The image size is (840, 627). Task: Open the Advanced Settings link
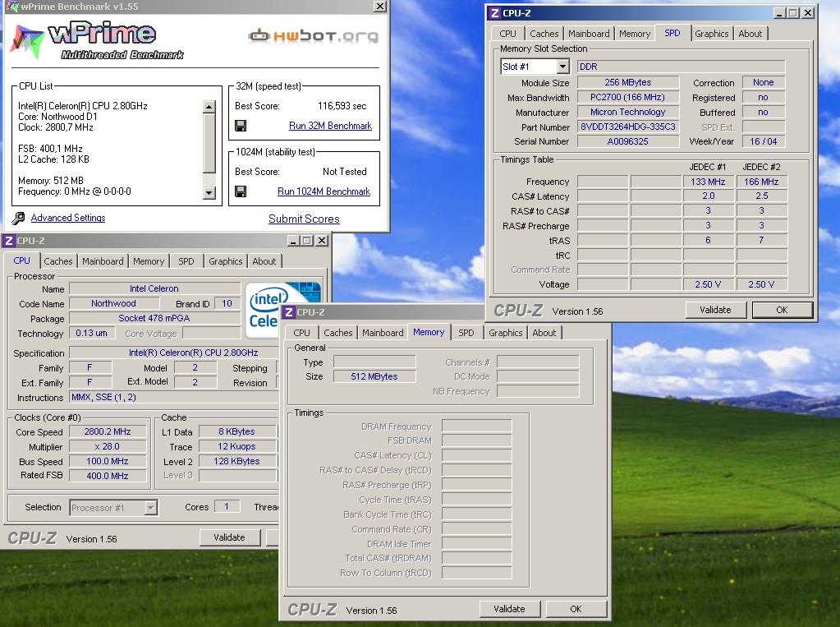pyautogui.click(x=68, y=218)
